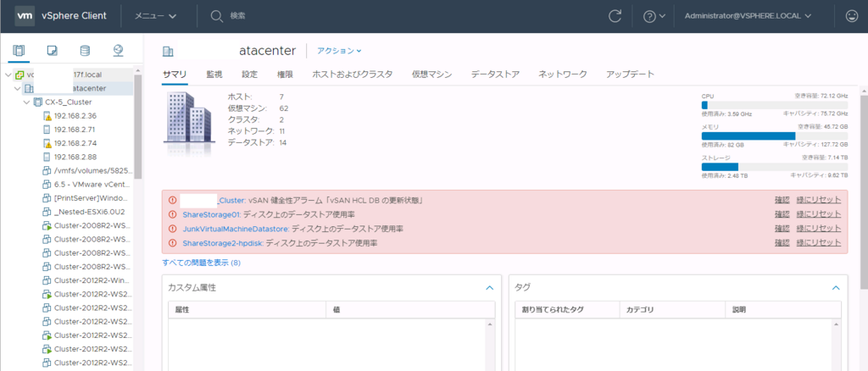Click the alert icon for vSAN HCL alarm
The height and width of the screenshot is (371, 868).
[x=172, y=200]
